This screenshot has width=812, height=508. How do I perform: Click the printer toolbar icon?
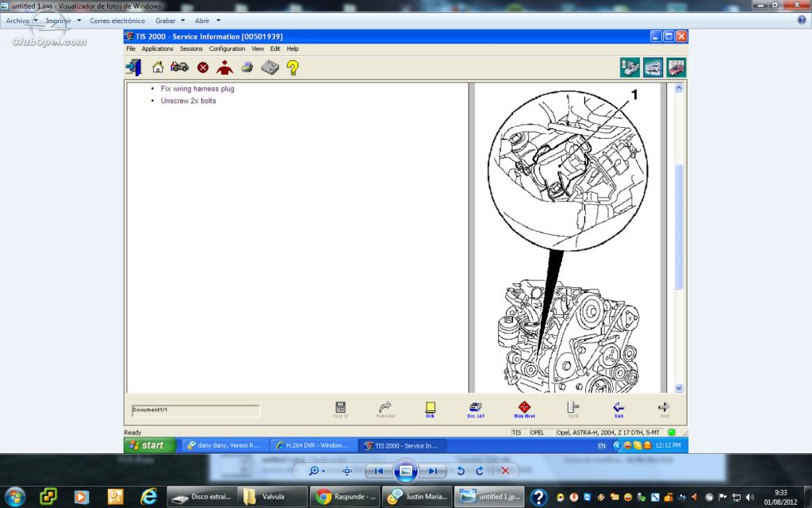coord(247,67)
